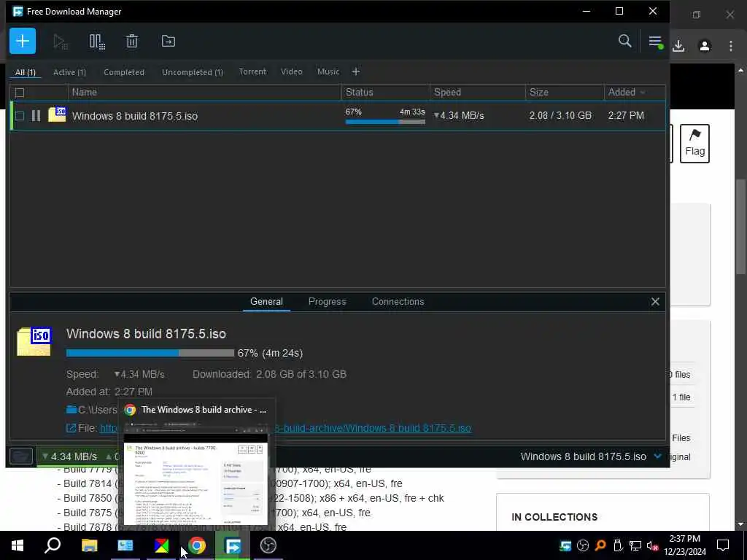Viewport: 747px width, 560px height.
Task: Toggle the snail mode button in status bar
Action: (x=21, y=456)
